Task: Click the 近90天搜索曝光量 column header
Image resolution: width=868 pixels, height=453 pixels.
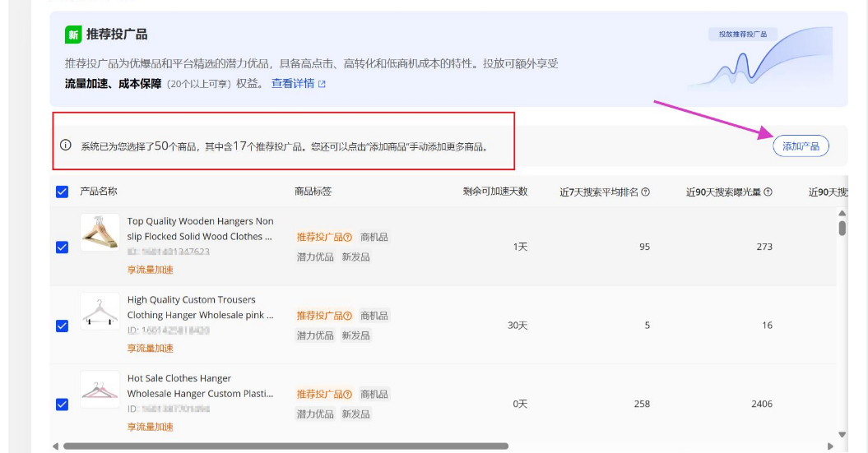Action: click(723, 192)
